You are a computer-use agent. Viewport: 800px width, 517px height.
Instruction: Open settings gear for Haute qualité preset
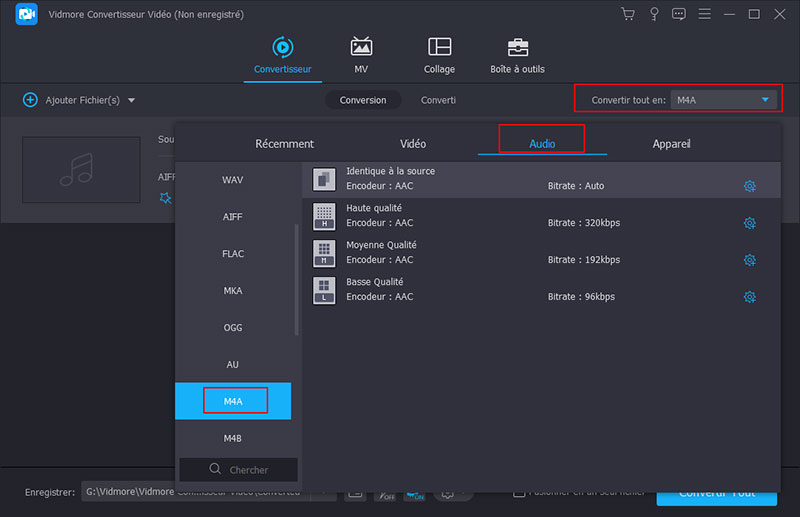(749, 223)
